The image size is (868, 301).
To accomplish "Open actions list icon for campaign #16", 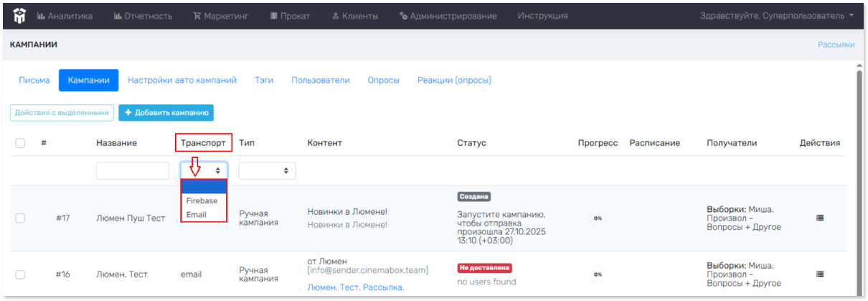I will point(820,274).
